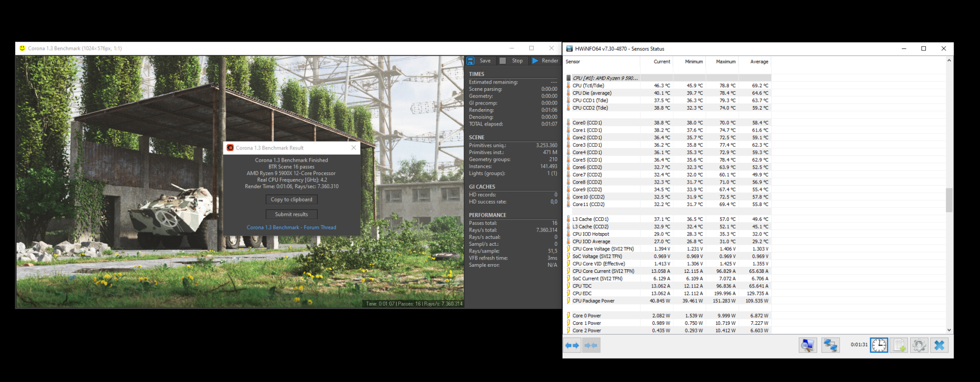This screenshot has height=382, width=980.
Task: Click thermometer icon beside L3 Cache (CCD1)
Action: (x=568, y=219)
